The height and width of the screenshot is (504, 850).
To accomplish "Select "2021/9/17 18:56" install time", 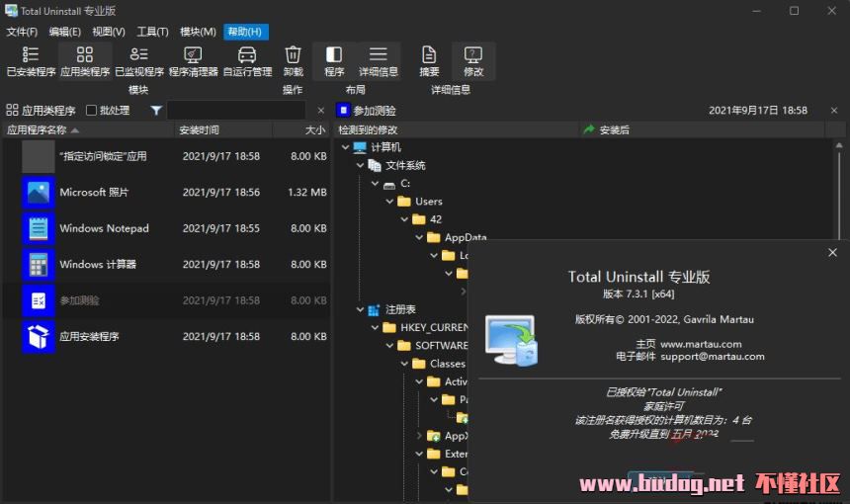I will pyautogui.click(x=221, y=193).
